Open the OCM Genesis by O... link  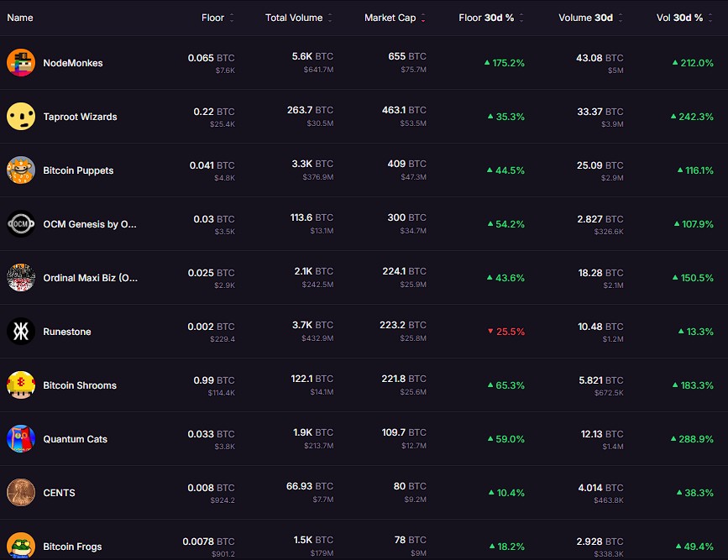pos(90,224)
